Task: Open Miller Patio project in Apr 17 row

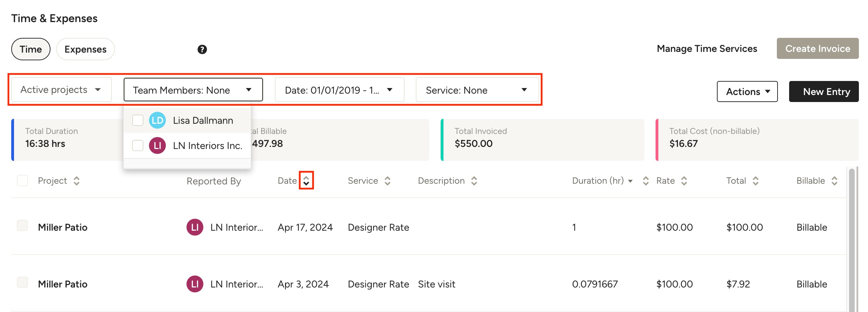Action: pyautogui.click(x=62, y=227)
